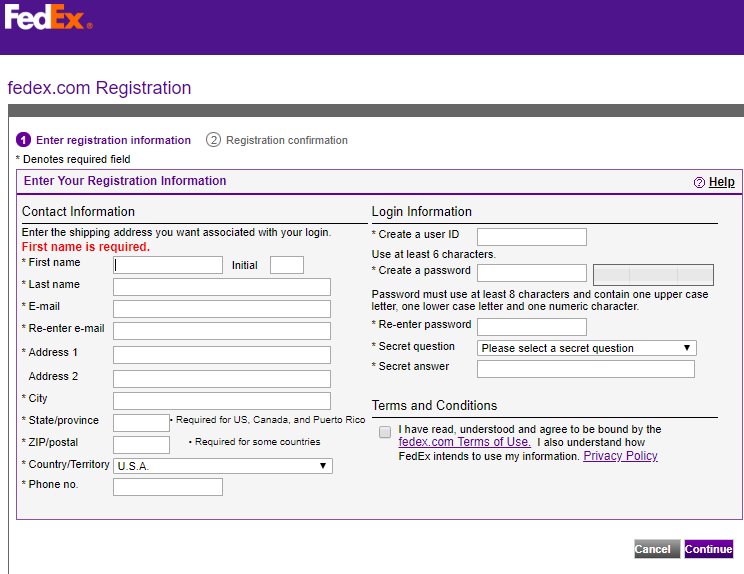Click the 'First name is required.' error text

pos(86,247)
